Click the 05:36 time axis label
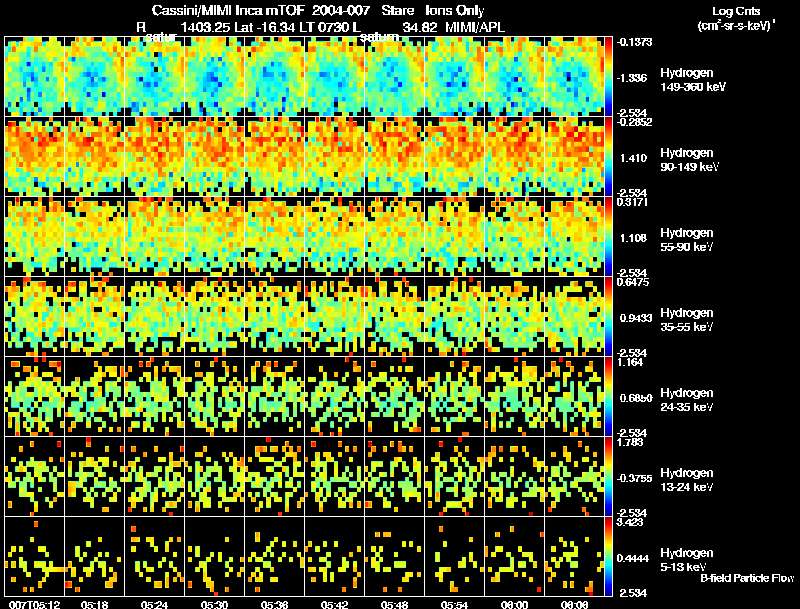This screenshot has height=609, width=800. coord(274,605)
